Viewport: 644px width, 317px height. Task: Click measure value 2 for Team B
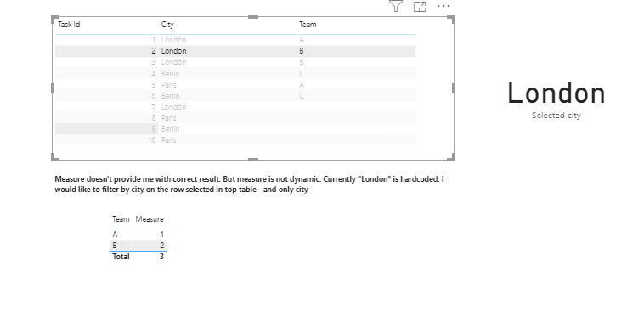161,246
